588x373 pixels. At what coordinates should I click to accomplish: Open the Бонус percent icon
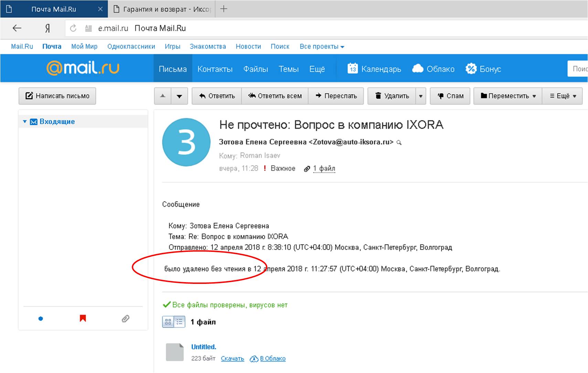click(471, 69)
